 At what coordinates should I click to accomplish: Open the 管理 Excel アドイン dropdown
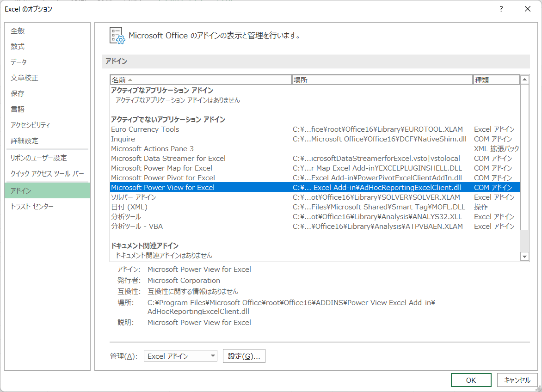coord(180,356)
